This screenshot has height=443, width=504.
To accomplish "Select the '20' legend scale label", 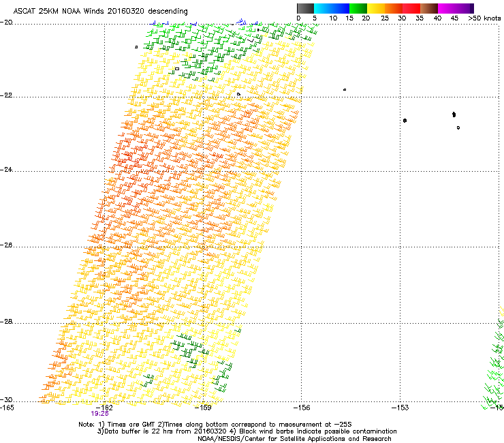I will pos(366,18).
